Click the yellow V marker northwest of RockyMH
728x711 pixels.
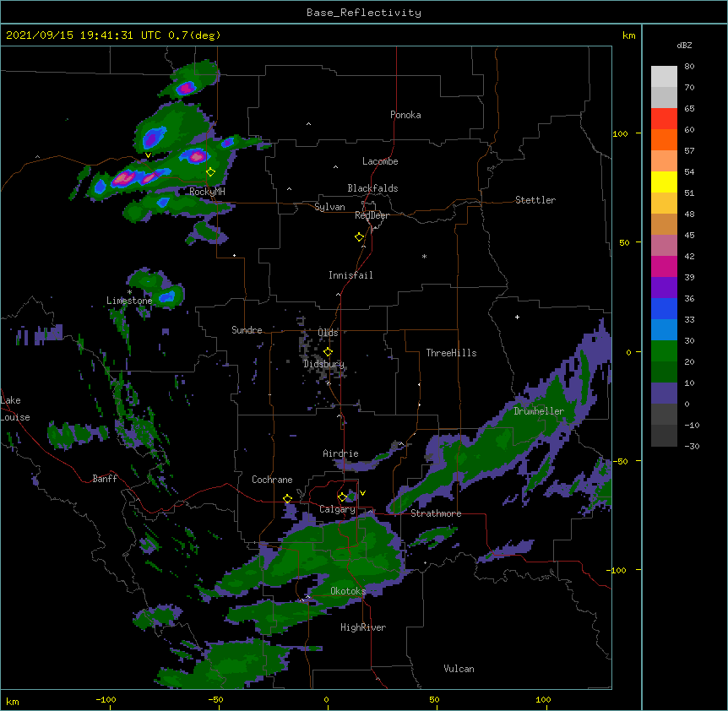148,155
